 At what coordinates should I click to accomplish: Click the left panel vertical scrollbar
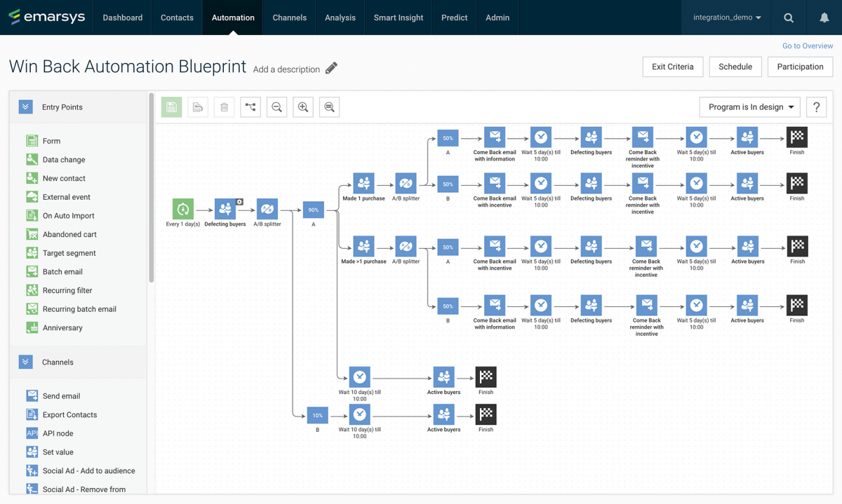[152, 189]
